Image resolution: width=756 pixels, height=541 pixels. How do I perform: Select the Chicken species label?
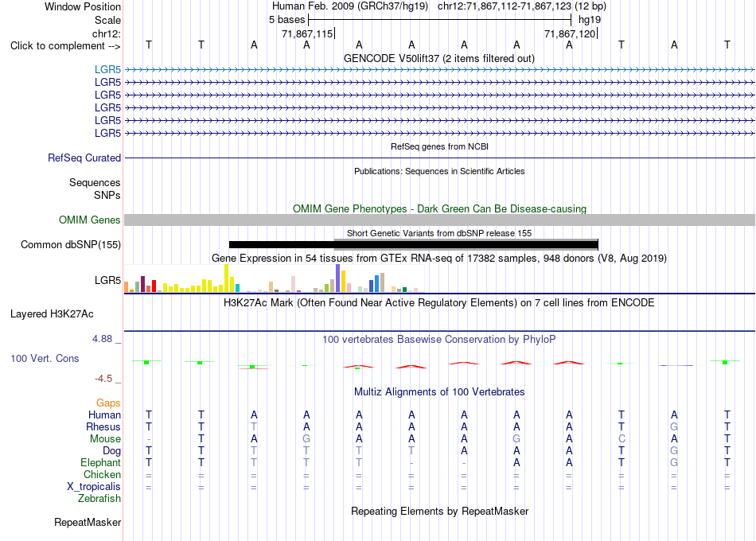tap(102, 474)
